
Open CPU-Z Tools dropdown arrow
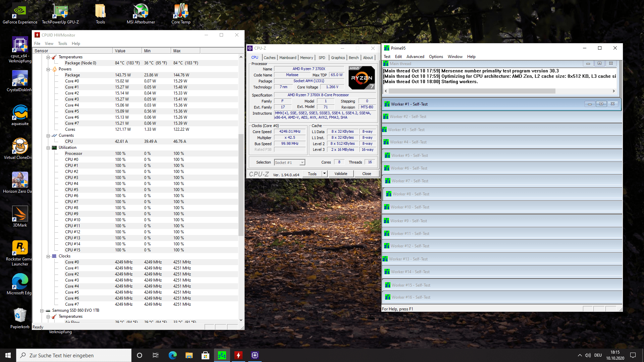pyautogui.click(x=324, y=174)
